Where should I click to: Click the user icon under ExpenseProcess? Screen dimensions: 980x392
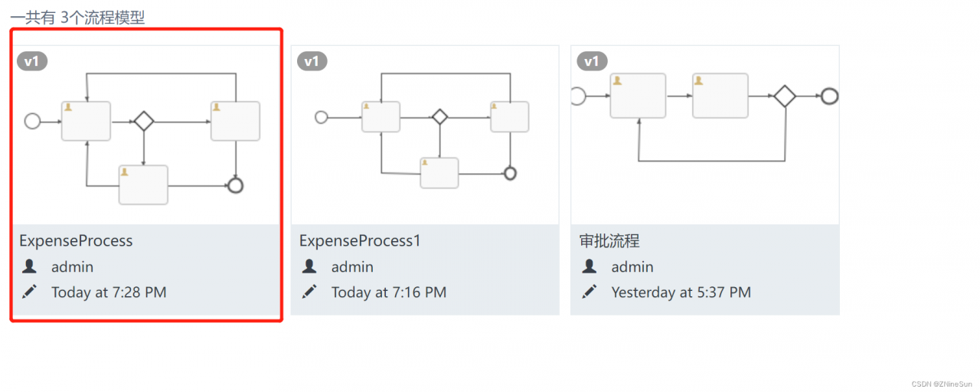pos(29,266)
